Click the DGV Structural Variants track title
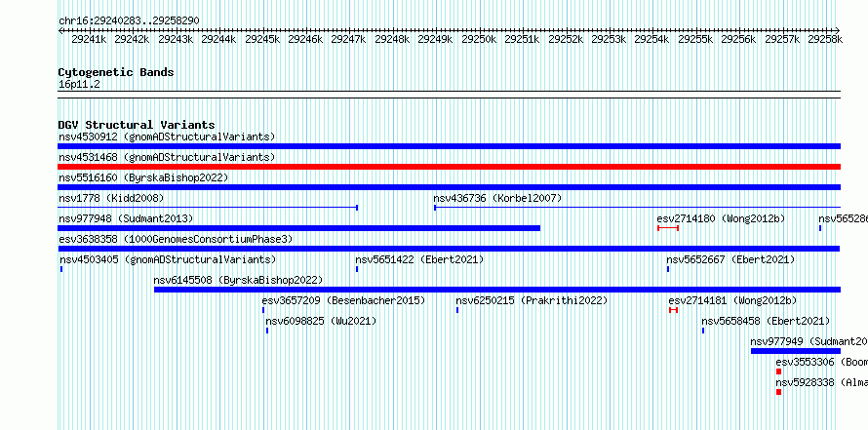The height and width of the screenshot is (430, 868). (x=137, y=125)
